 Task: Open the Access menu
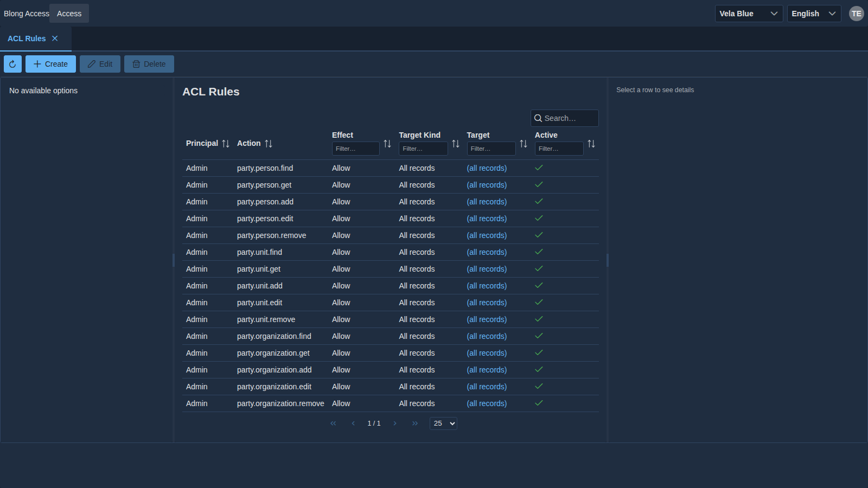pos(69,14)
